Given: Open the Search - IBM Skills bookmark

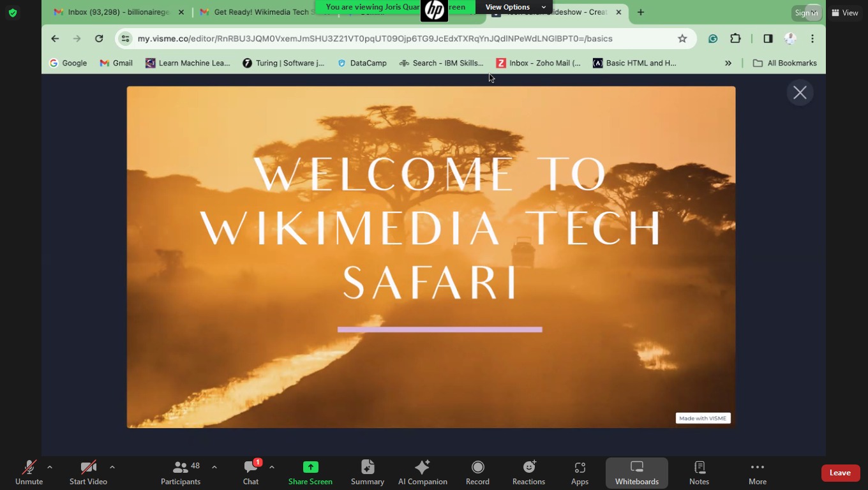Looking at the screenshot, I should (x=441, y=63).
